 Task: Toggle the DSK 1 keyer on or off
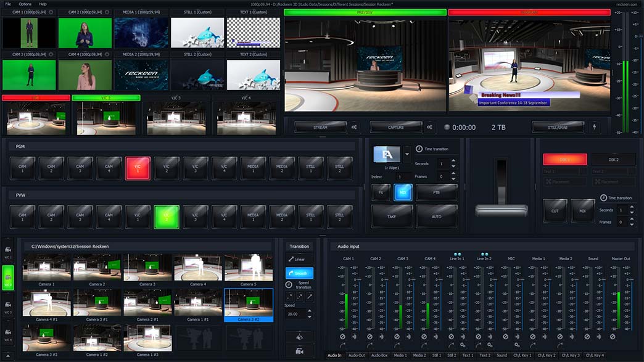tap(564, 159)
